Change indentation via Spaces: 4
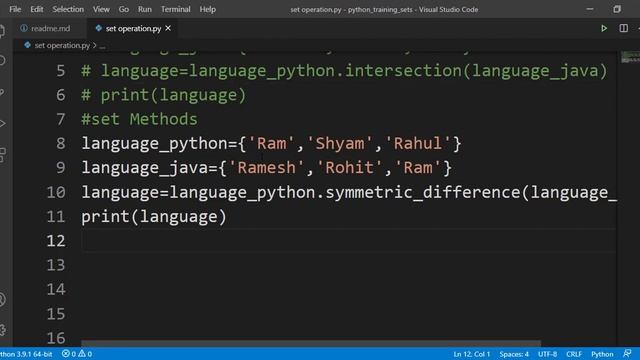Viewport: 640px width, 360px height. tap(514, 354)
